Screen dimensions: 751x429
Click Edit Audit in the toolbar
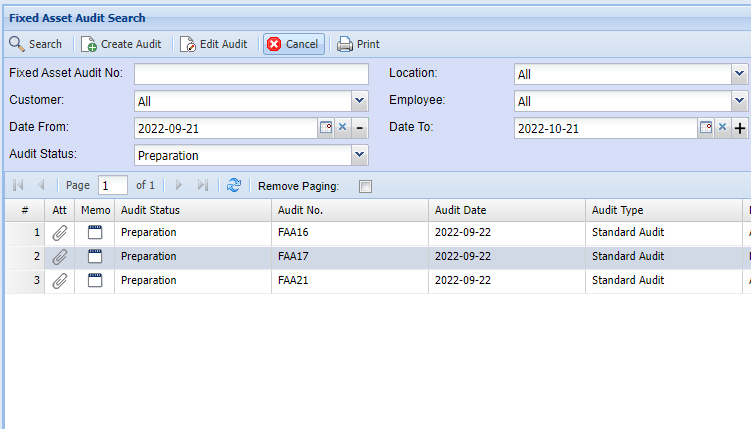[214, 44]
